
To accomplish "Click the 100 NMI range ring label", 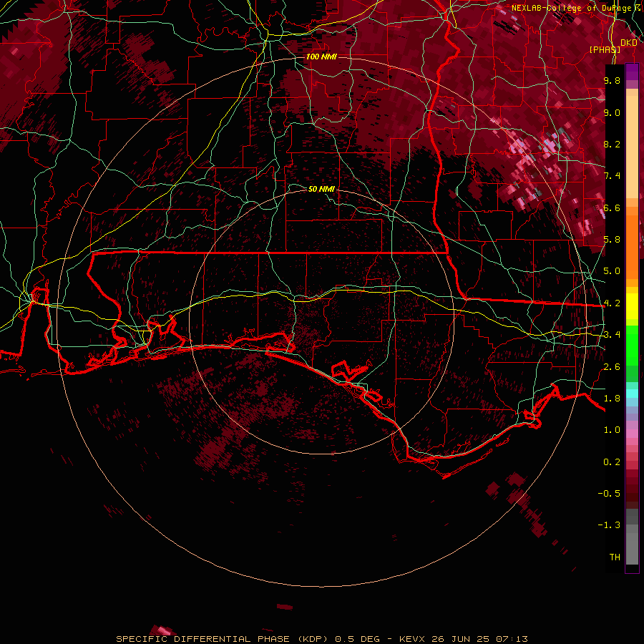I will pos(321,57).
